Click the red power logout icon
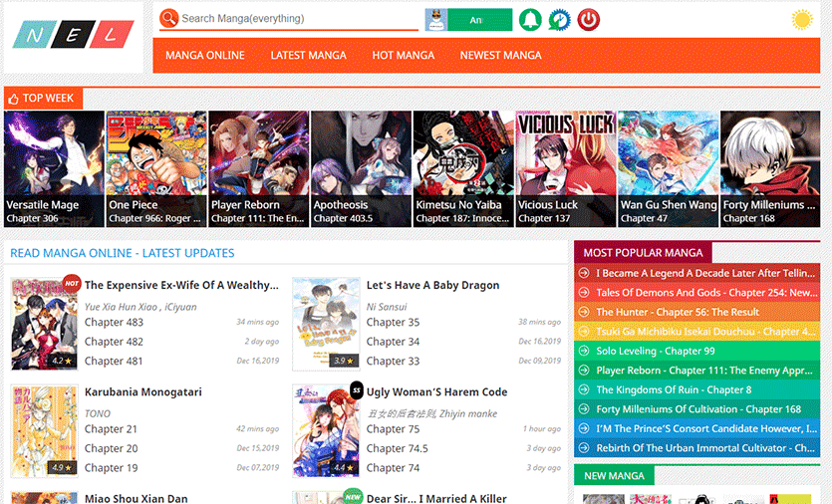 [589, 20]
